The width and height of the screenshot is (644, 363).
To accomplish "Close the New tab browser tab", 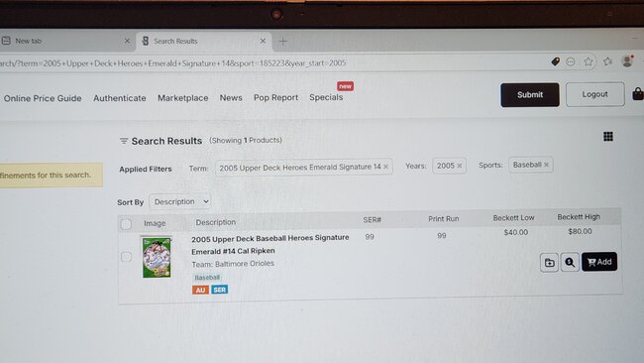I will pyautogui.click(x=127, y=41).
